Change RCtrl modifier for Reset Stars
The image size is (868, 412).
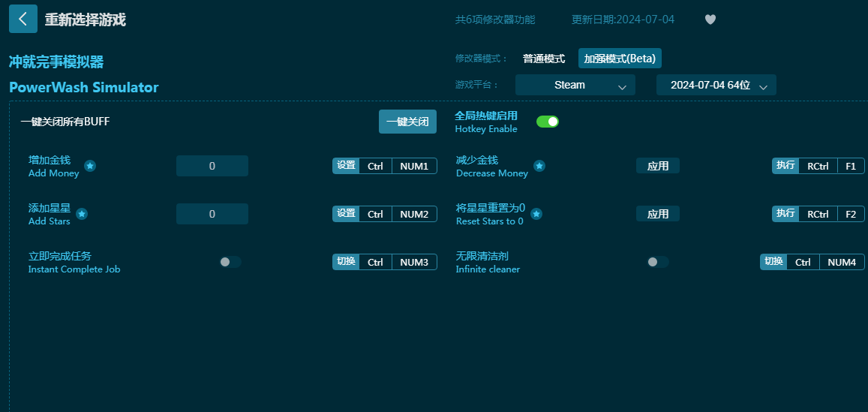tap(818, 214)
